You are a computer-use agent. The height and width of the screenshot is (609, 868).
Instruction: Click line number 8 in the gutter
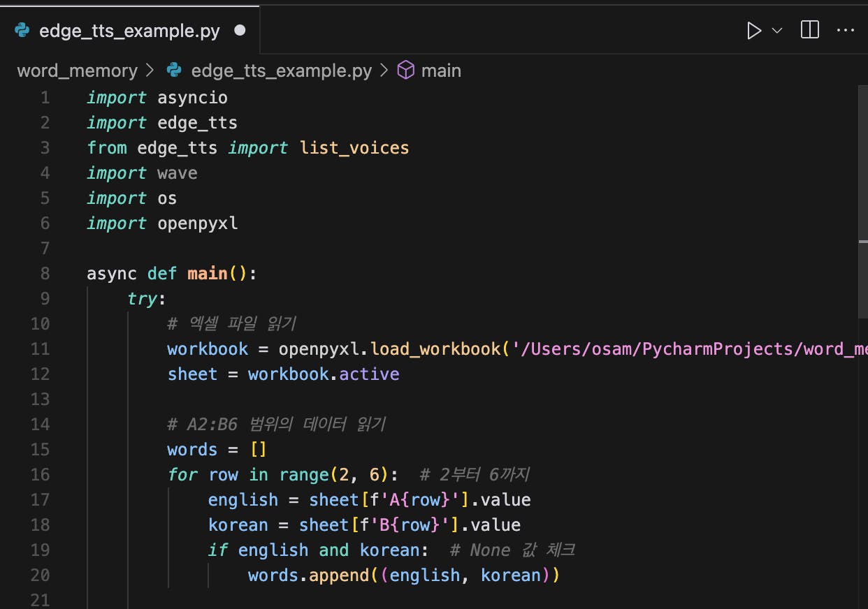pos(45,273)
